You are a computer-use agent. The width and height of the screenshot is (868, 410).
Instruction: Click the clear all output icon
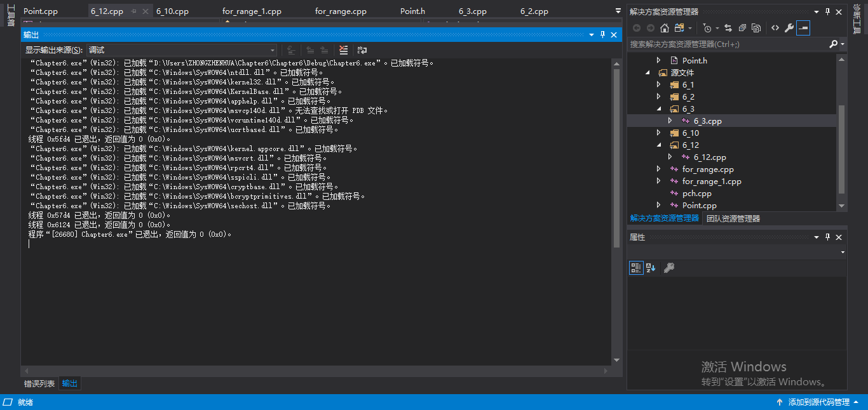(x=344, y=50)
